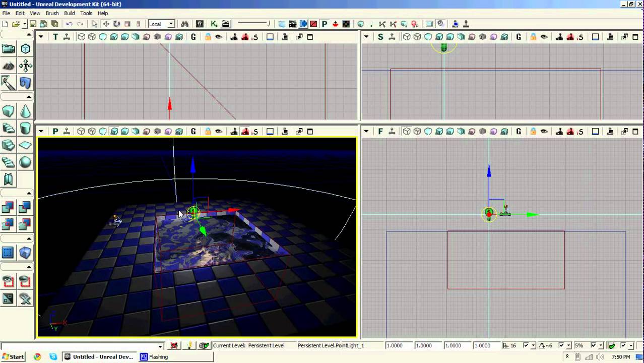
Task: Open the rotation grid size dropdown arrow
Action: point(569,345)
